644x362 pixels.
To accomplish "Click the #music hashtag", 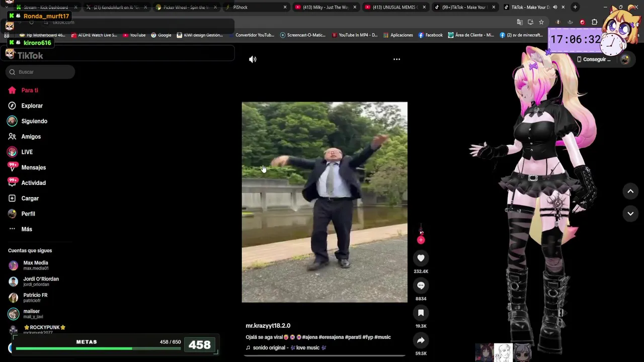I will tap(382, 337).
